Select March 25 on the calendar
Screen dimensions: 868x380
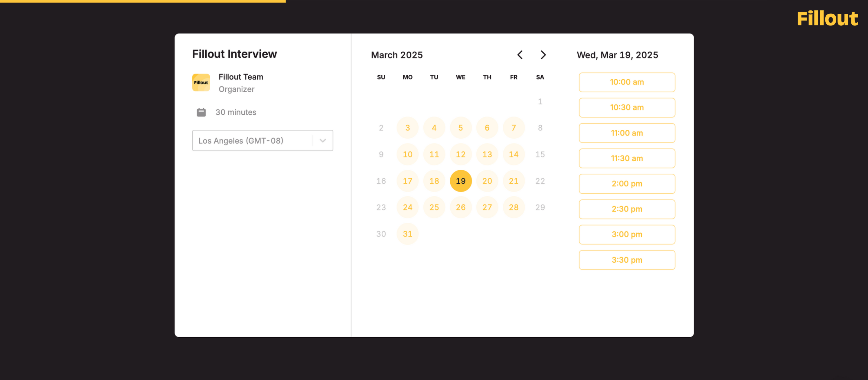[434, 207]
